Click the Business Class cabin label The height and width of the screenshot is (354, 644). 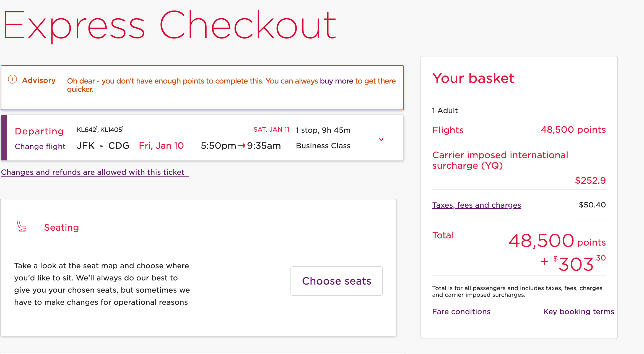pyautogui.click(x=323, y=146)
